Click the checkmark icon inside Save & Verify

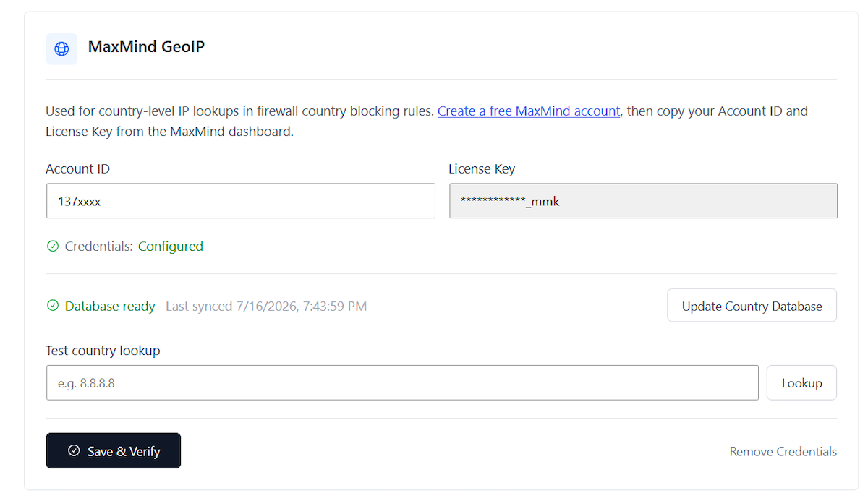click(x=74, y=450)
